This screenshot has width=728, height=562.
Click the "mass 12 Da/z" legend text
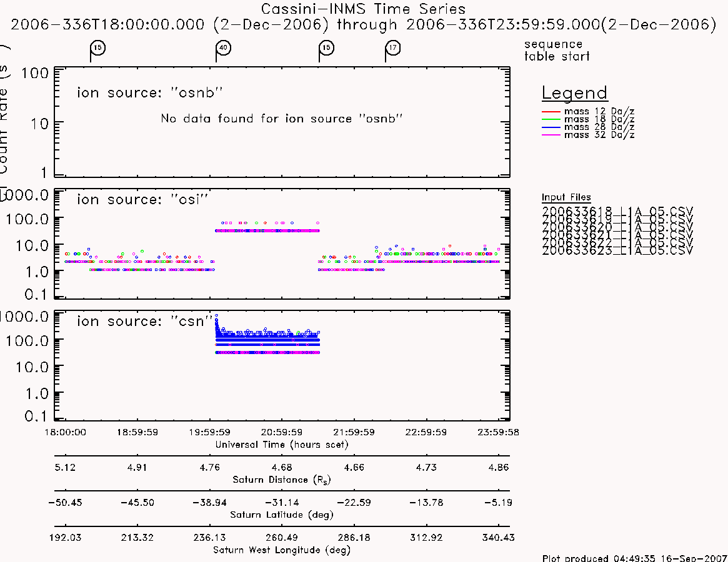point(599,111)
